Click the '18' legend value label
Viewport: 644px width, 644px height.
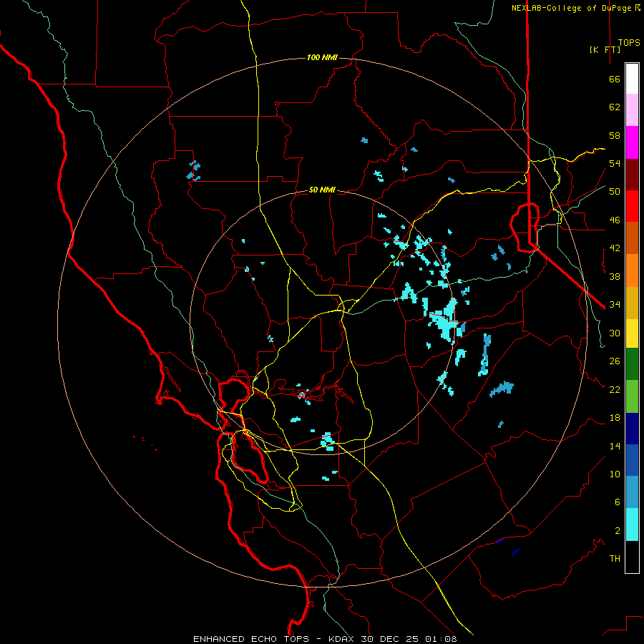pos(615,418)
